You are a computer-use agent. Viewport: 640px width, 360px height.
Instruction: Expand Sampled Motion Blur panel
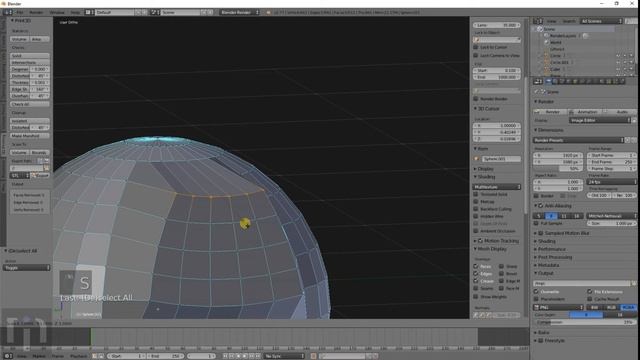[x=562, y=233]
